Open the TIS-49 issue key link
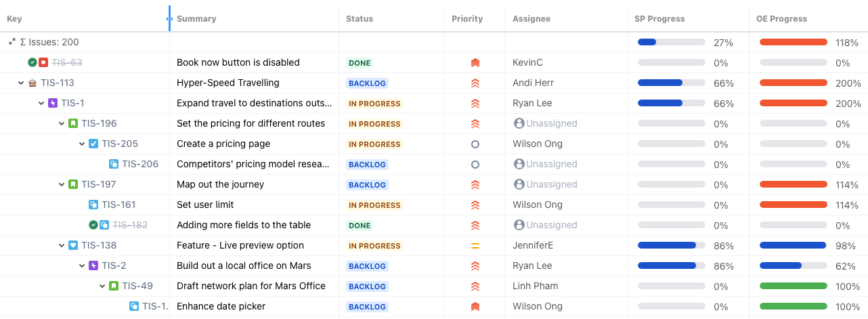The image size is (868, 319). pos(137,286)
